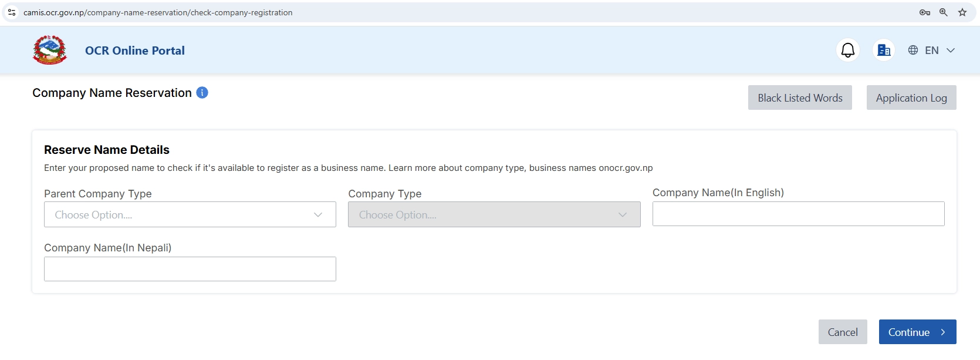Click the info icon beside Company Name Reservation

pyautogui.click(x=202, y=93)
